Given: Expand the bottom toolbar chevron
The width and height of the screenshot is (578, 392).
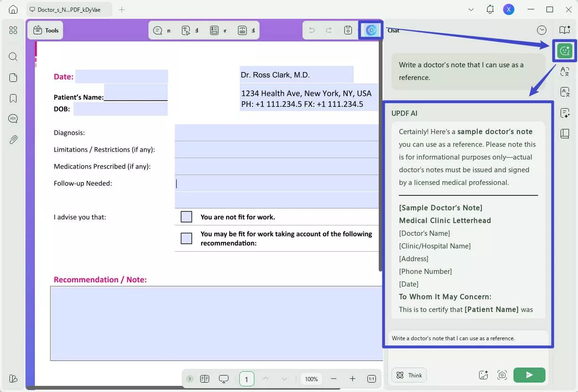Looking at the screenshot, I should click(x=189, y=379).
